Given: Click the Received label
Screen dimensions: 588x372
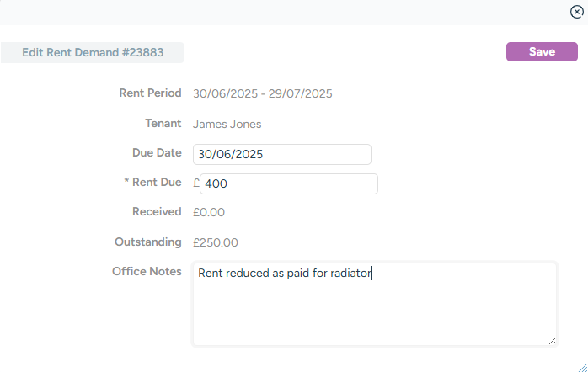Looking at the screenshot, I should coord(157,212).
